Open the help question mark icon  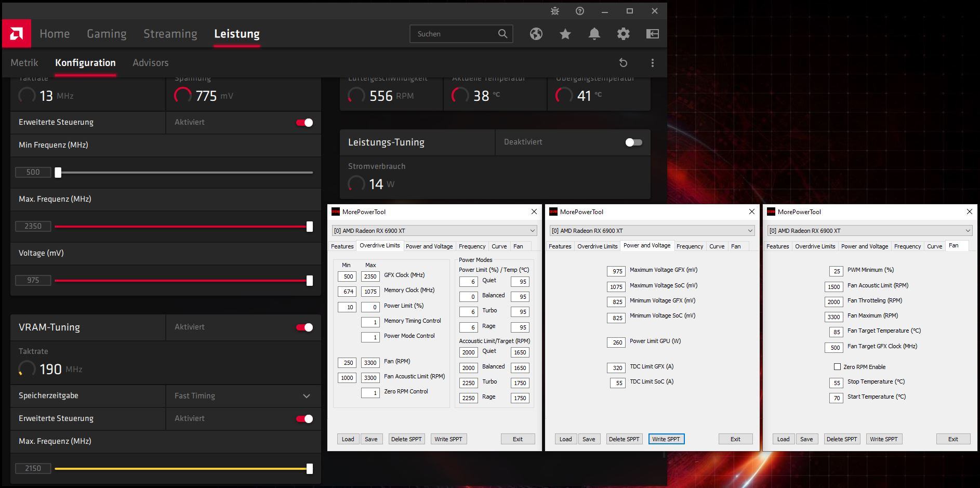(x=580, y=11)
